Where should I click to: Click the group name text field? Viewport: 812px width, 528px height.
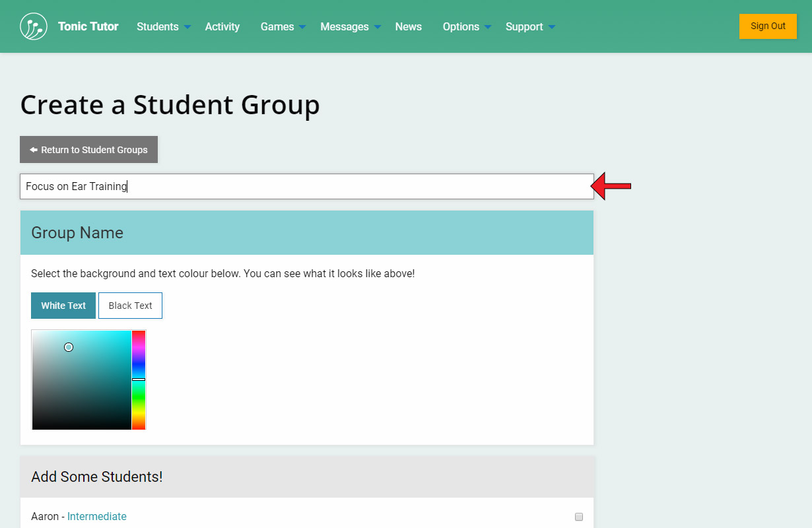coord(306,187)
